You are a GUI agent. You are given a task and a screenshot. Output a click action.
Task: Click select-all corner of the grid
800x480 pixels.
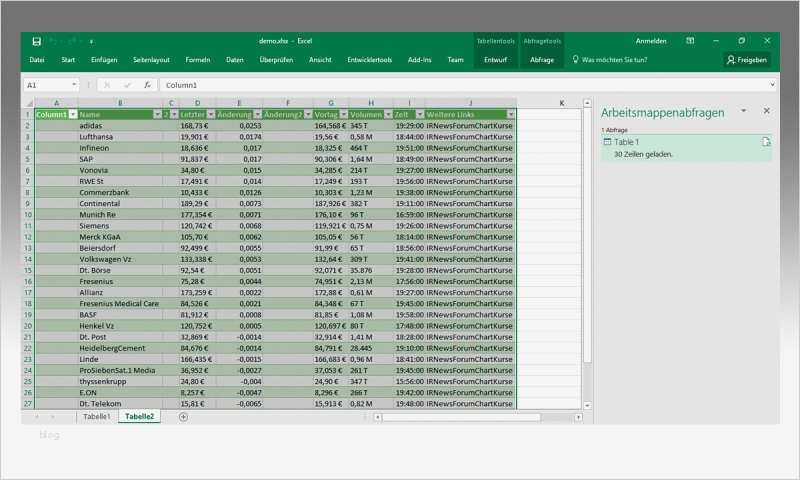tap(29, 104)
